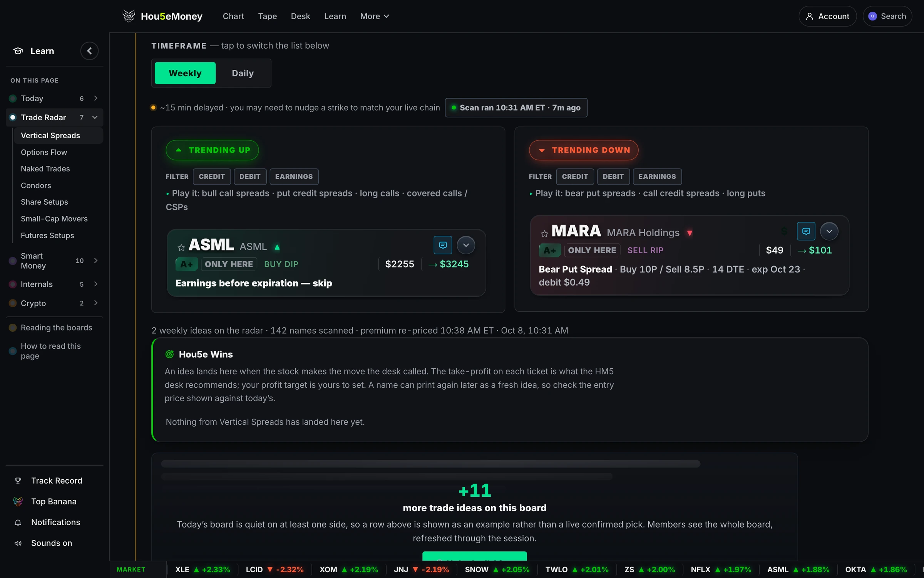Switch timeframe to Weekly
This screenshot has width=924, height=578.
click(x=185, y=73)
